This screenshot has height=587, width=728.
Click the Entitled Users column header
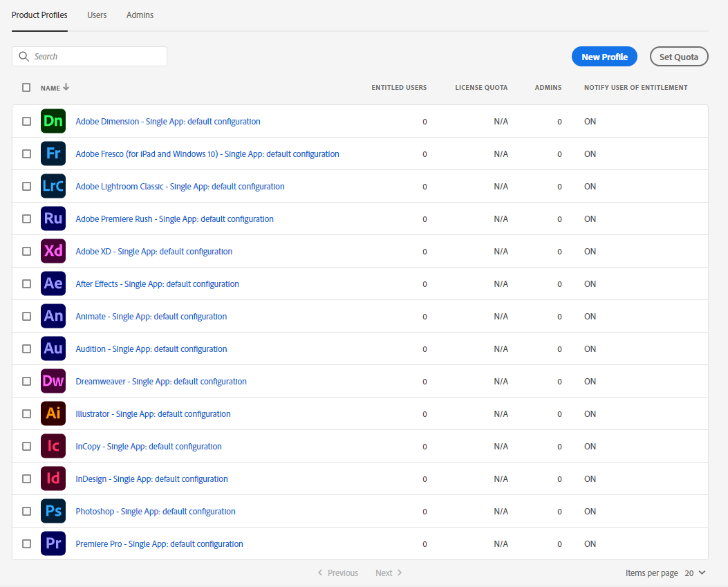[x=399, y=87]
